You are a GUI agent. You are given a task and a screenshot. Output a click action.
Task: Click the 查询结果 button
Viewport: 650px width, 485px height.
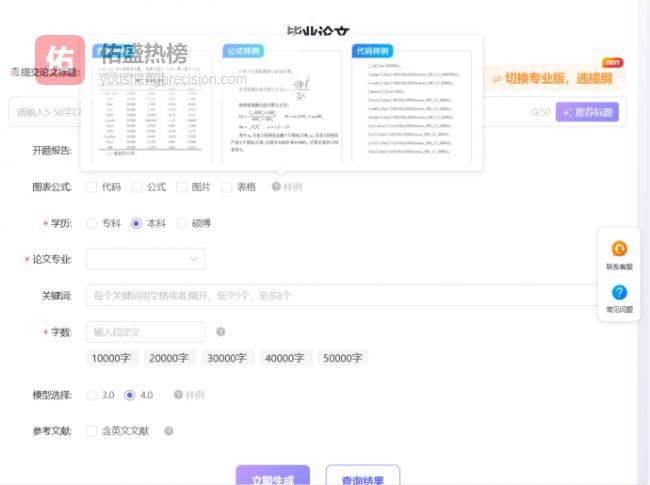click(362, 479)
